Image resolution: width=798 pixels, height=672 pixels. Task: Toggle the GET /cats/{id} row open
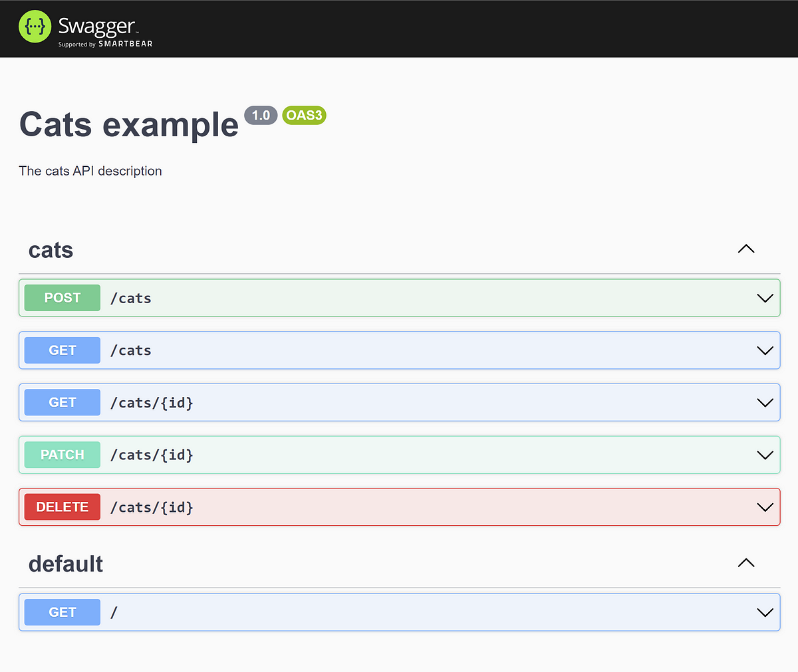point(764,402)
